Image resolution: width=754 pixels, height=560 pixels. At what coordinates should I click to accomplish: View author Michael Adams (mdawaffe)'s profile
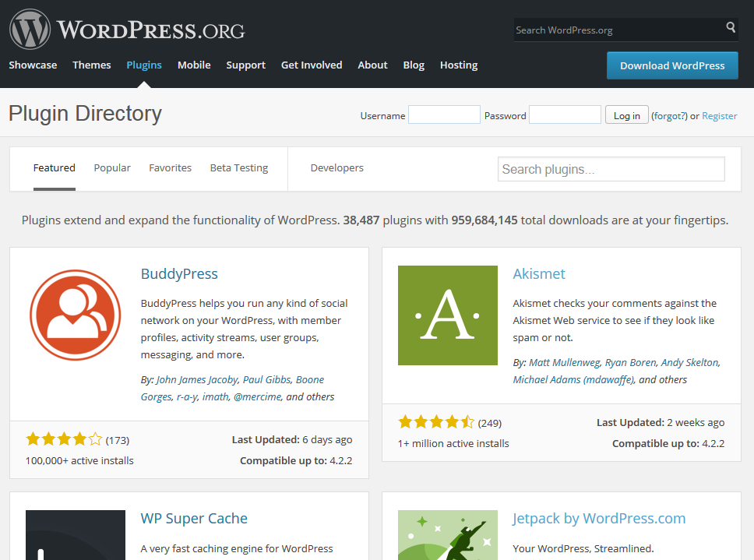574,380
